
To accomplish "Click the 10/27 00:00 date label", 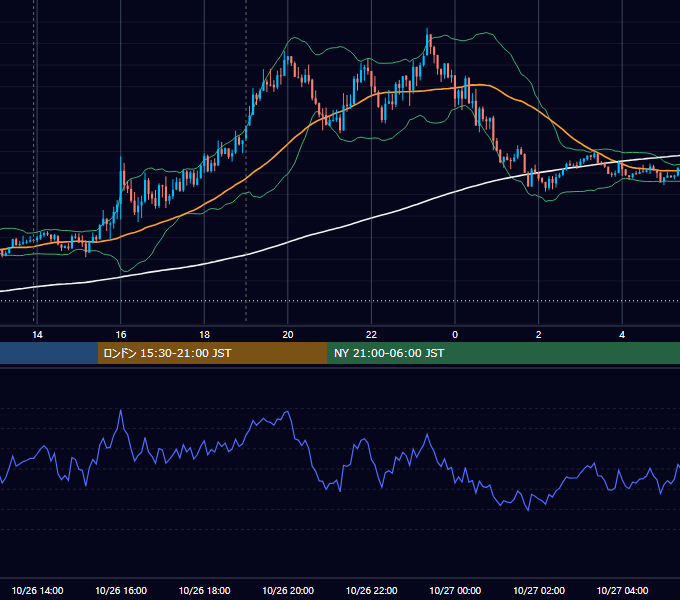I will pyautogui.click(x=455, y=590).
